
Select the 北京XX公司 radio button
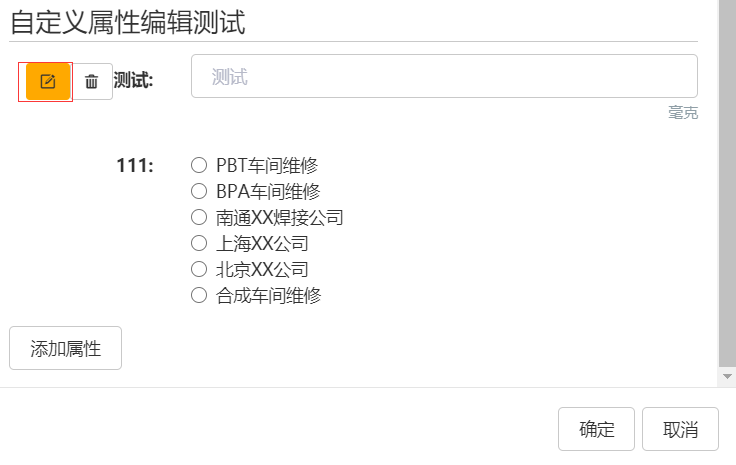pyautogui.click(x=198, y=269)
